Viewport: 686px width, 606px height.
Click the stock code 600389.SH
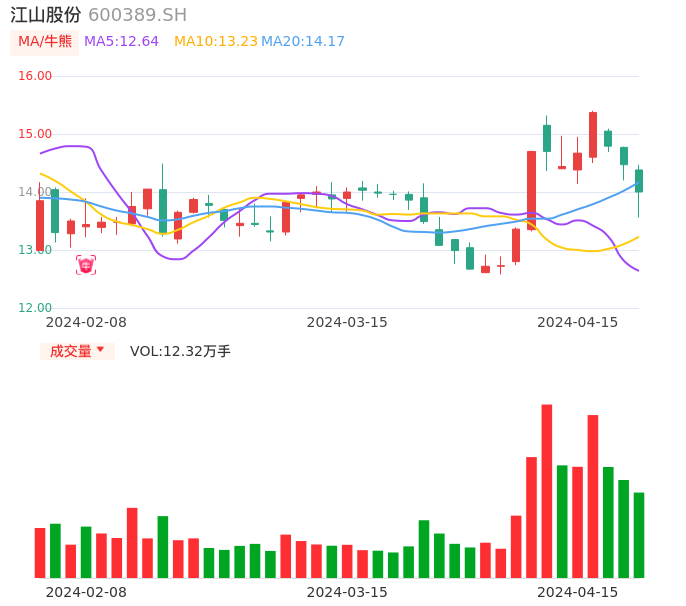pyautogui.click(x=137, y=15)
